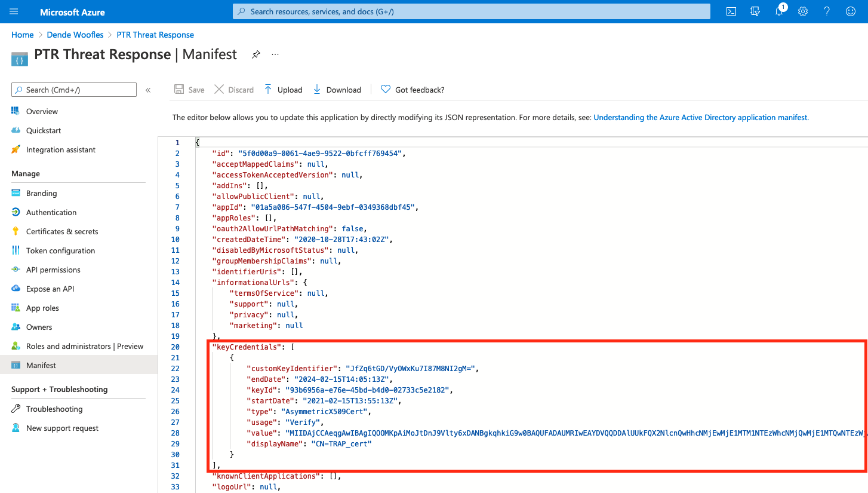Open the notifications bell

point(779,11)
